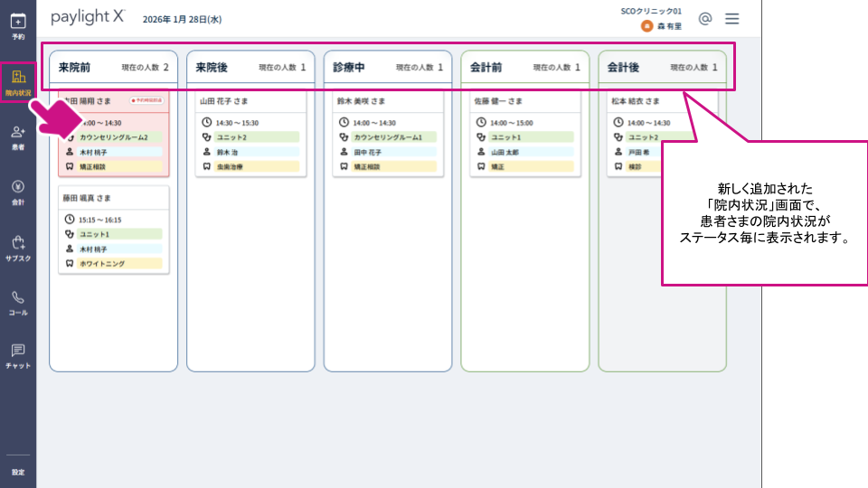The width and height of the screenshot is (868, 488).
Task: Click time 15:15～16:15 on 藤田 颯真 card
Action: [x=99, y=220]
